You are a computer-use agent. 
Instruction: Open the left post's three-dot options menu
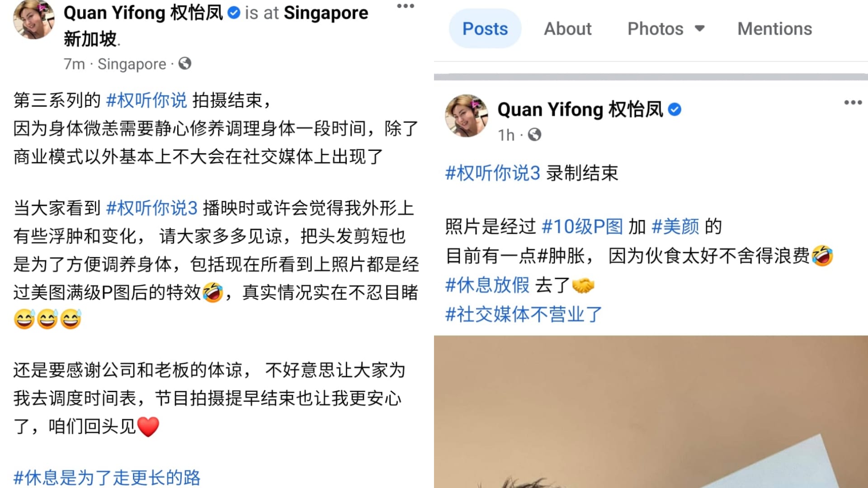[x=405, y=6]
